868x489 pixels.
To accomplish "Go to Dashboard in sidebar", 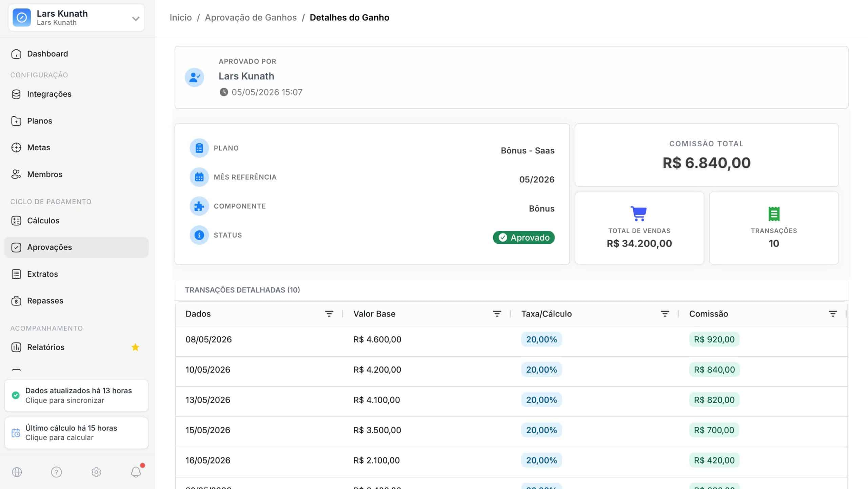I will [76, 54].
